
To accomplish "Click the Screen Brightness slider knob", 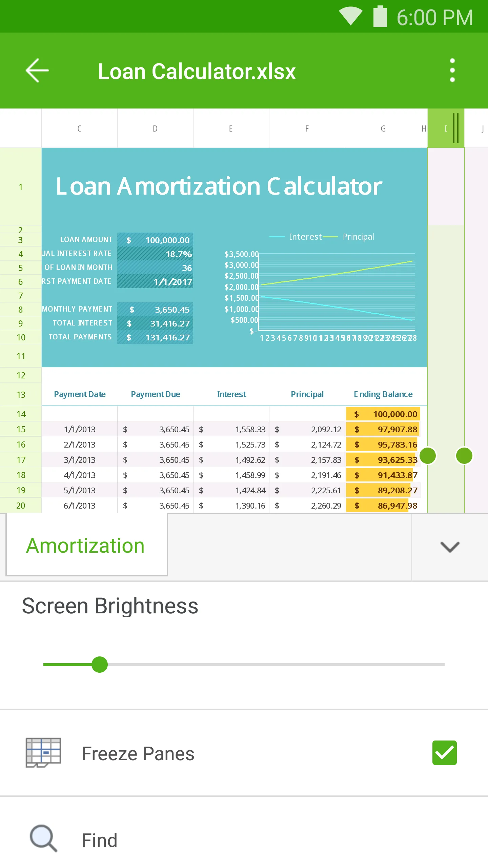I will [x=100, y=665].
